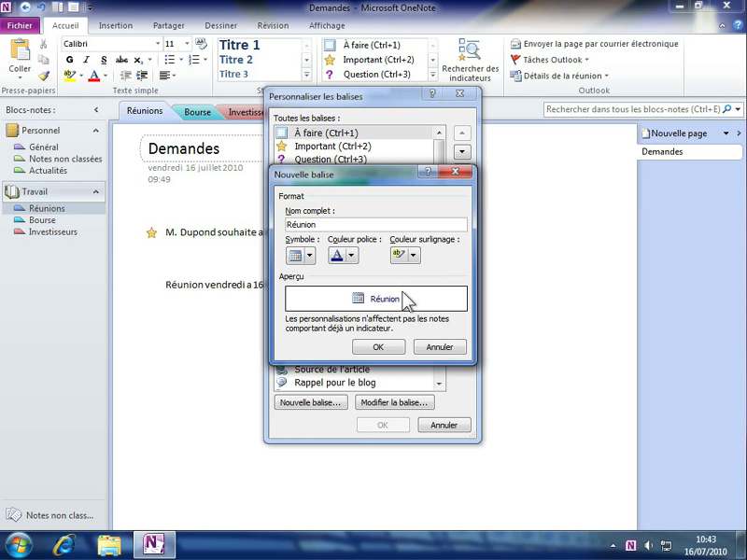
Task: Open the Couleur surlignage highlight picker
Action: pos(405,256)
